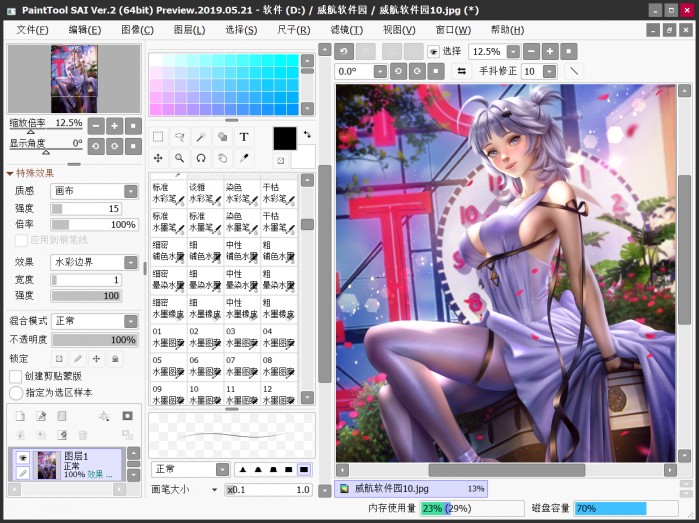Open 视图(V) menu

pos(399,30)
